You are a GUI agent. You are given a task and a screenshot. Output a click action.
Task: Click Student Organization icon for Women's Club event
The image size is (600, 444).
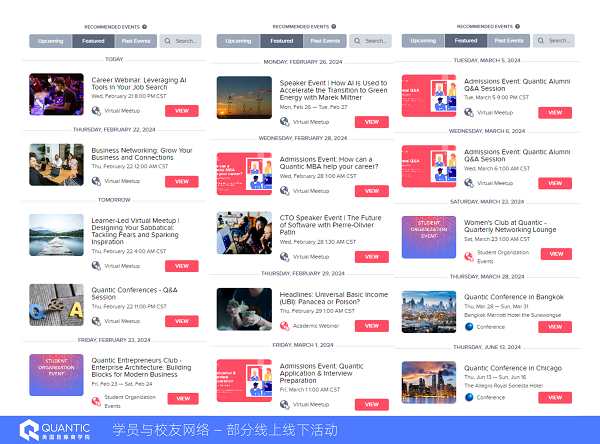click(x=469, y=256)
